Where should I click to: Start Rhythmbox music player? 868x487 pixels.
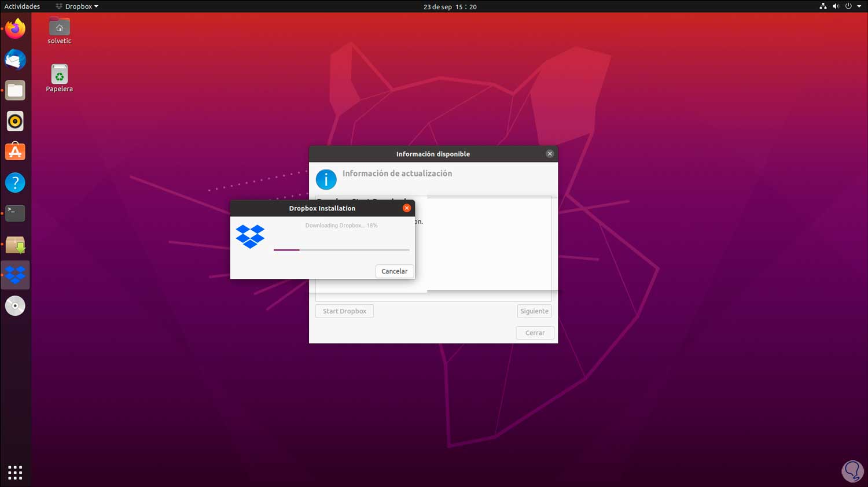click(16, 121)
